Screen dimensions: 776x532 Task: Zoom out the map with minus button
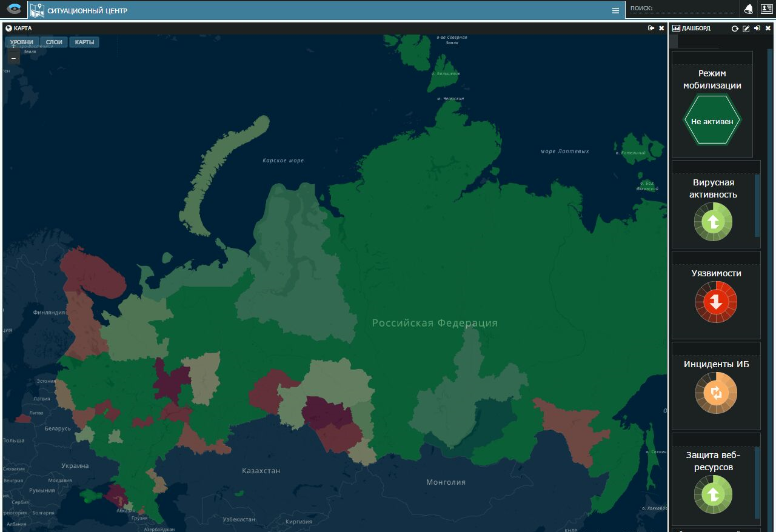(14, 58)
